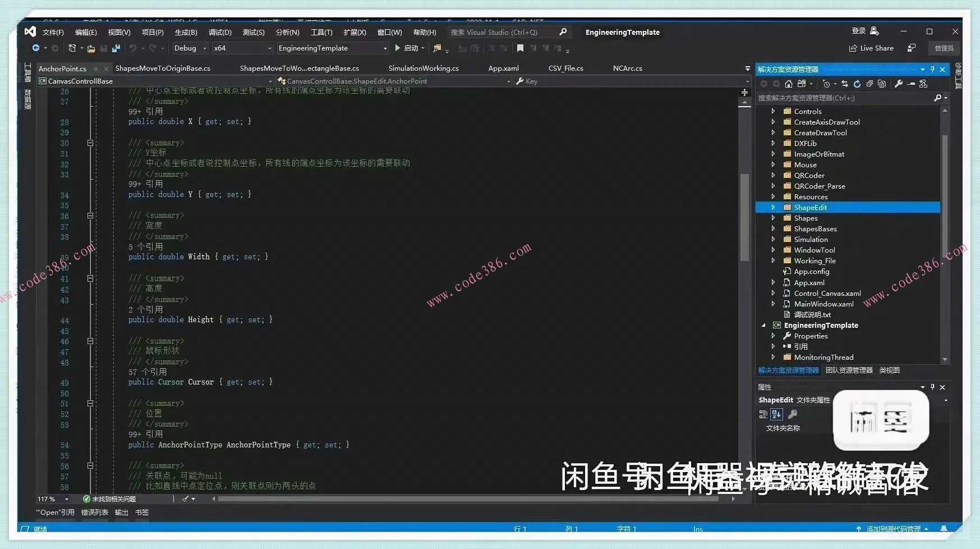Click the Properties wrench in Solution Explorer toolbar
The width and height of the screenshot is (980, 549).
pos(899,84)
